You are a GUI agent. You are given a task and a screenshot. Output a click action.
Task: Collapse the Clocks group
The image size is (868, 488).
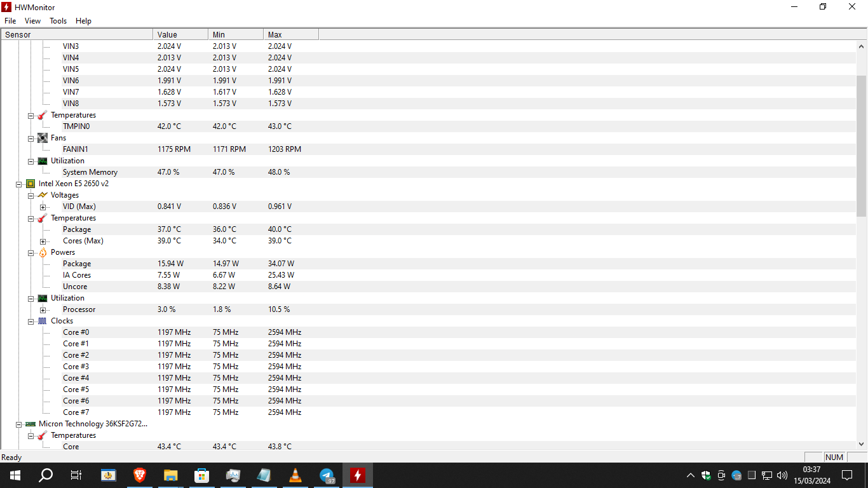click(x=31, y=322)
